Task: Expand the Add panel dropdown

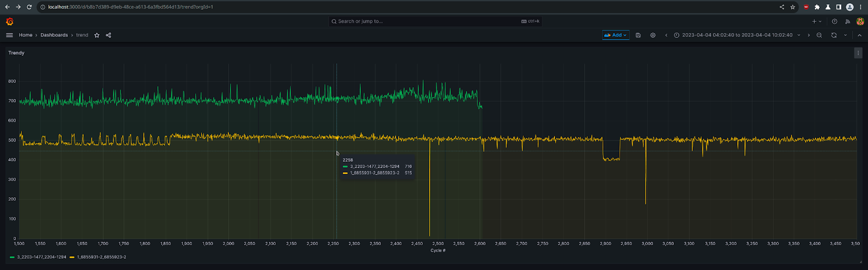Action: (x=615, y=35)
